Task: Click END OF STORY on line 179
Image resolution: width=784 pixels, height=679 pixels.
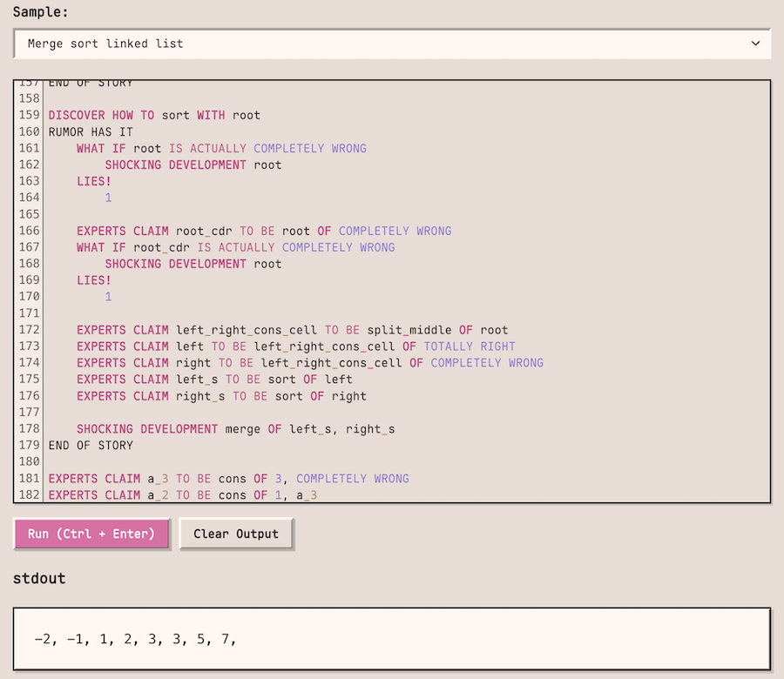Action: tap(91, 446)
